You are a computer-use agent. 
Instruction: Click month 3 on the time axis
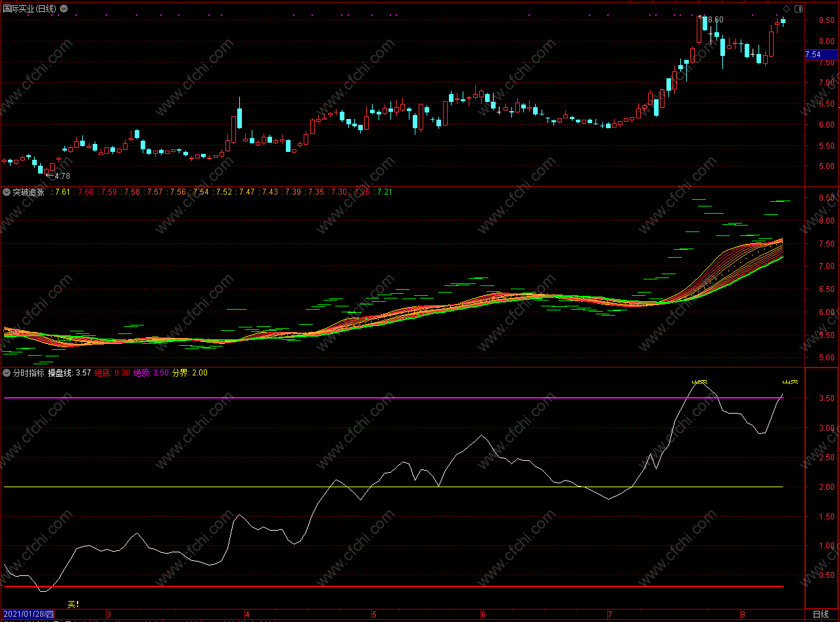109,614
